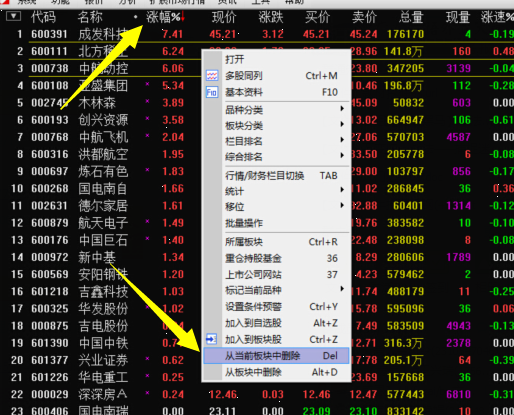The height and width of the screenshot is (415, 514).
Task: Select stock 亚盛集团
Action: click(x=103, y=86)
